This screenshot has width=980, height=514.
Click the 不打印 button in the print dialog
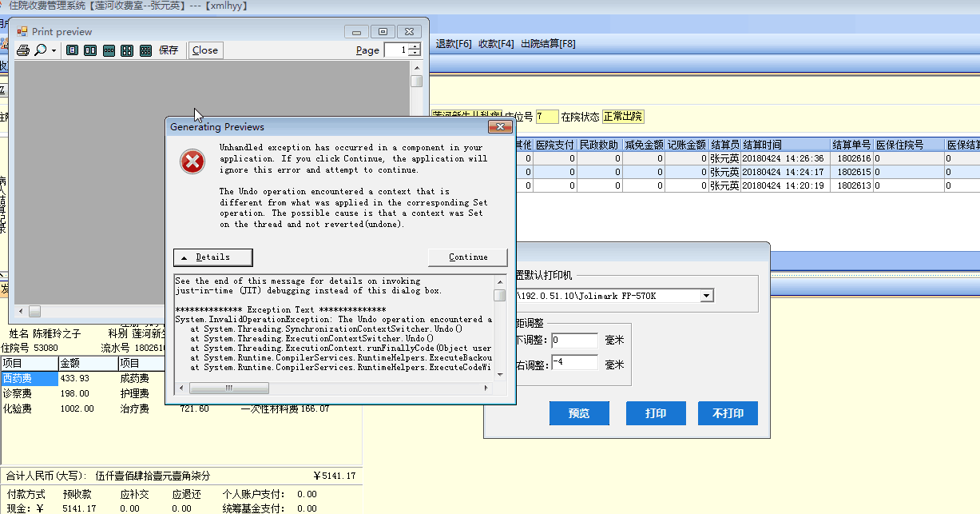[728, 413]
